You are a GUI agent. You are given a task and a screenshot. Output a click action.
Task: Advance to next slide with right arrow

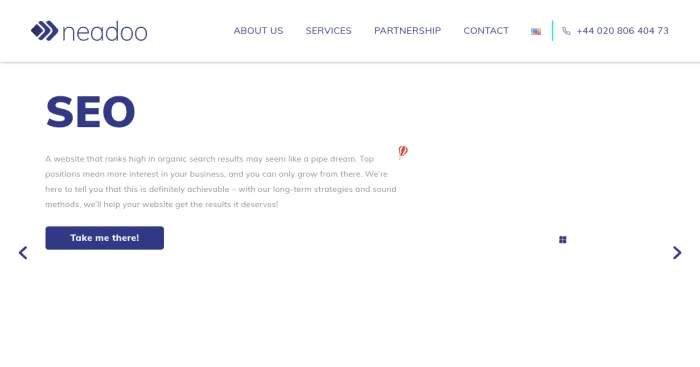pos(677,253)
